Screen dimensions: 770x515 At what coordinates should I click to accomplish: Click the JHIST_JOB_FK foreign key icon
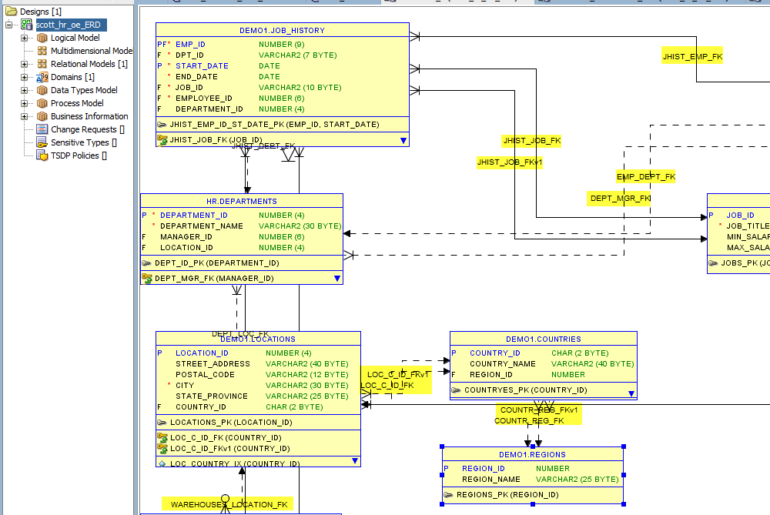pyautogui.click(x=162, y=140)
